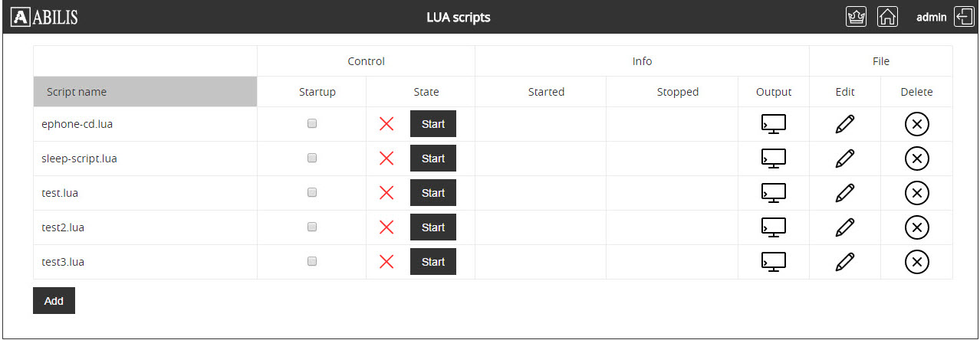Delete the test.lua script

pos(916,193)
